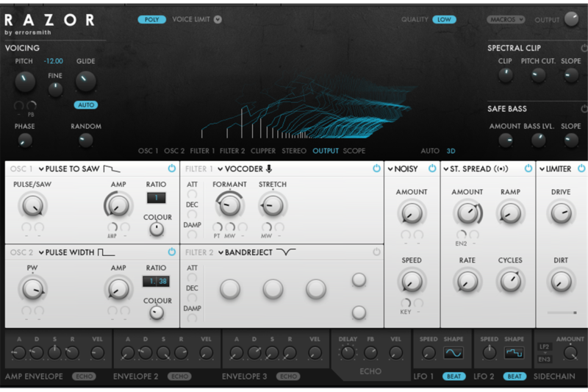
Task: Click the QUALITY LOW button
Action: [444, 20]
